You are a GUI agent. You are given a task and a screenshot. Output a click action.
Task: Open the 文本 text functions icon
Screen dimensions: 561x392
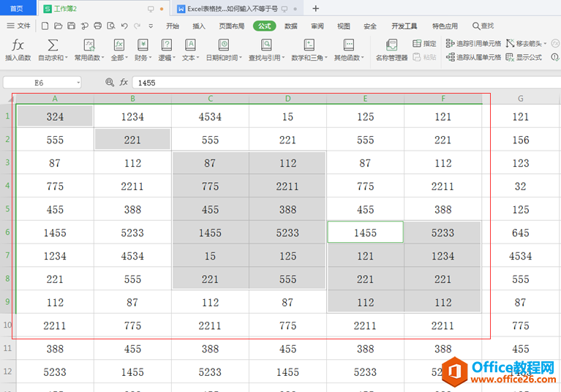[x=190, y=45]
